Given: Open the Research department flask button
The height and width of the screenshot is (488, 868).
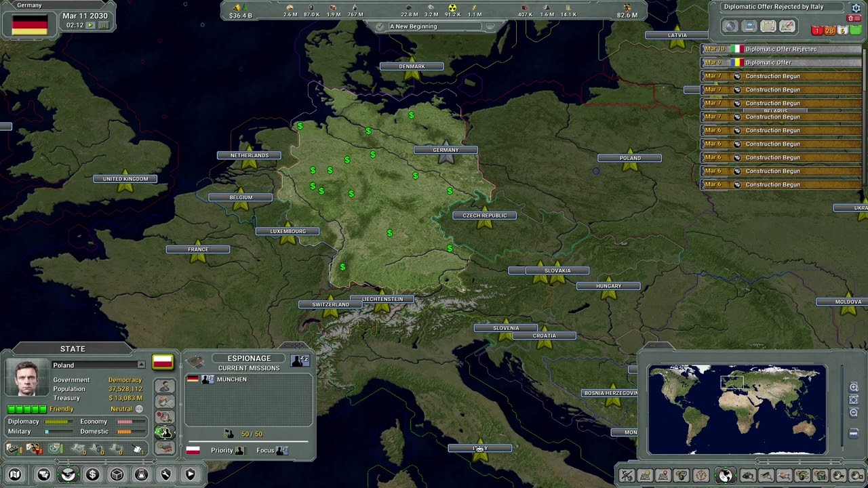Looking at the screenshot, I should [x=142, y=474].
